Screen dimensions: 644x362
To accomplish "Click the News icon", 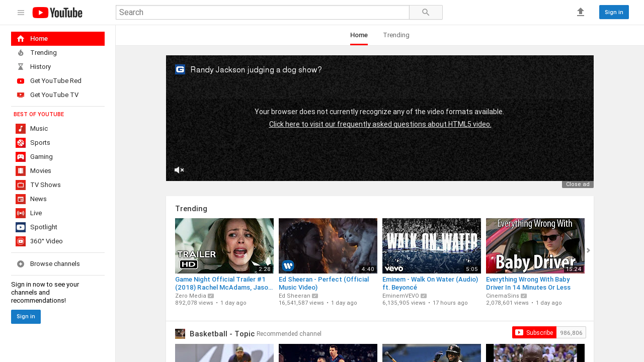I will 21,199.
